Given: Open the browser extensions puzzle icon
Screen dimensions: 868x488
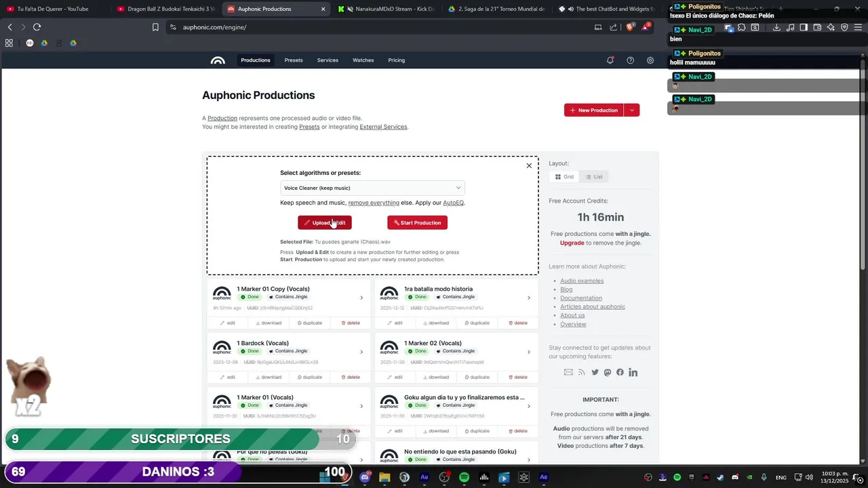Looking at the screenshot, I should point(741,27).
